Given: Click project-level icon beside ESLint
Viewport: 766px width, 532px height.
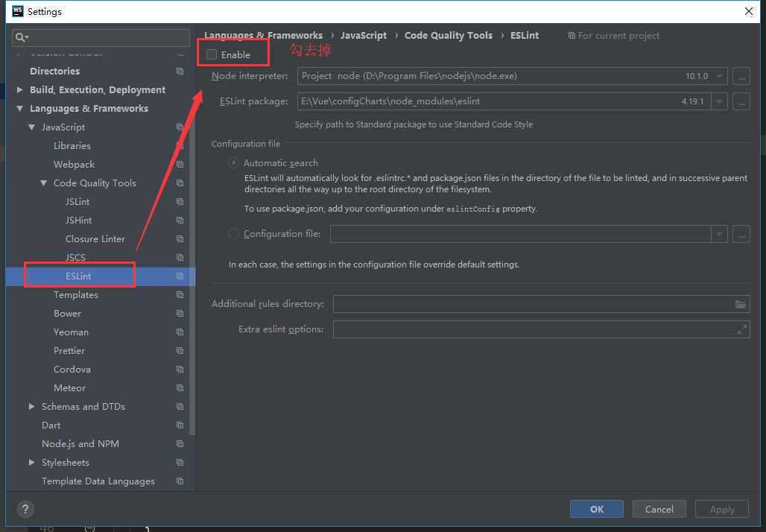Looking at the screenshot, I should click(180, 276).
